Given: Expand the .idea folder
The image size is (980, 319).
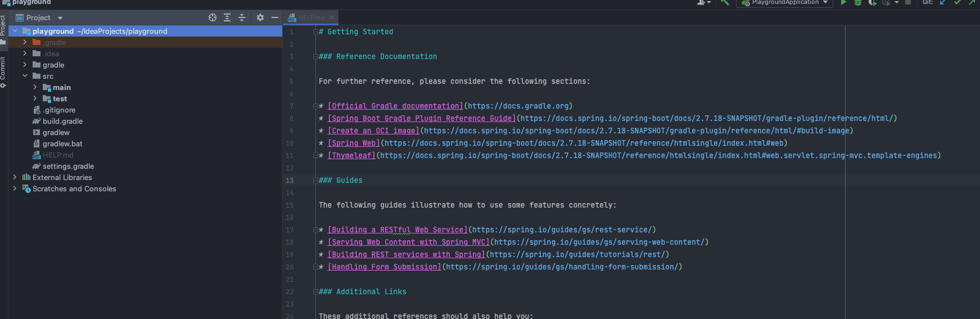Looking at the screenshot, I should (x=25, y=53).
